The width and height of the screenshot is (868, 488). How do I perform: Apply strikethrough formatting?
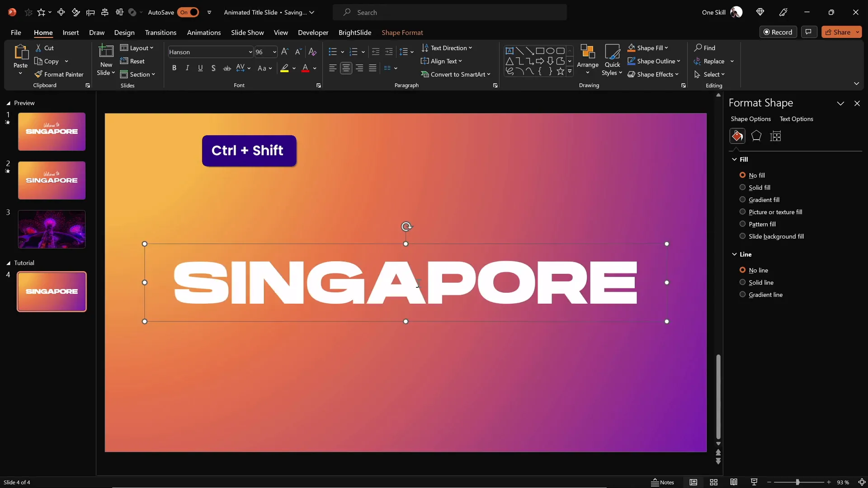(227, 68)
